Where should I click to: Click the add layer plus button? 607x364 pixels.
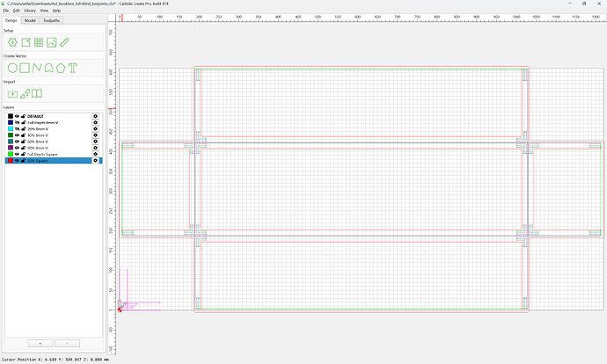[x=40, y=343]
